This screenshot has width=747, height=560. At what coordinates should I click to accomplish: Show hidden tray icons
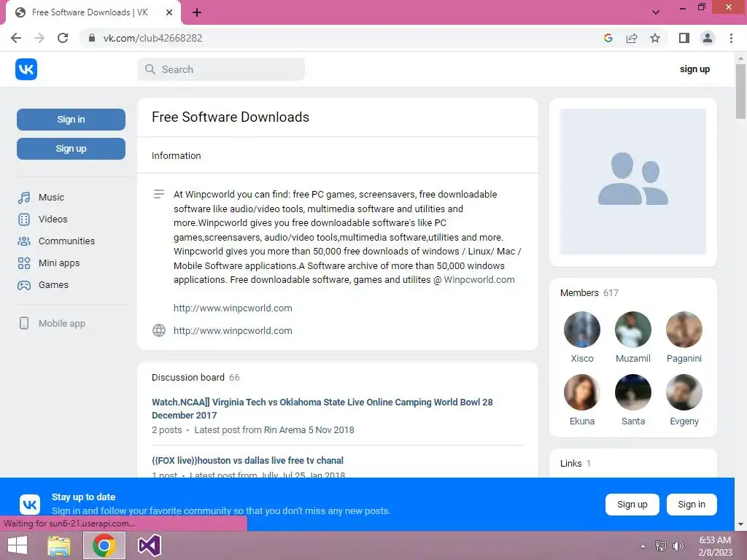tap(643, 546)
